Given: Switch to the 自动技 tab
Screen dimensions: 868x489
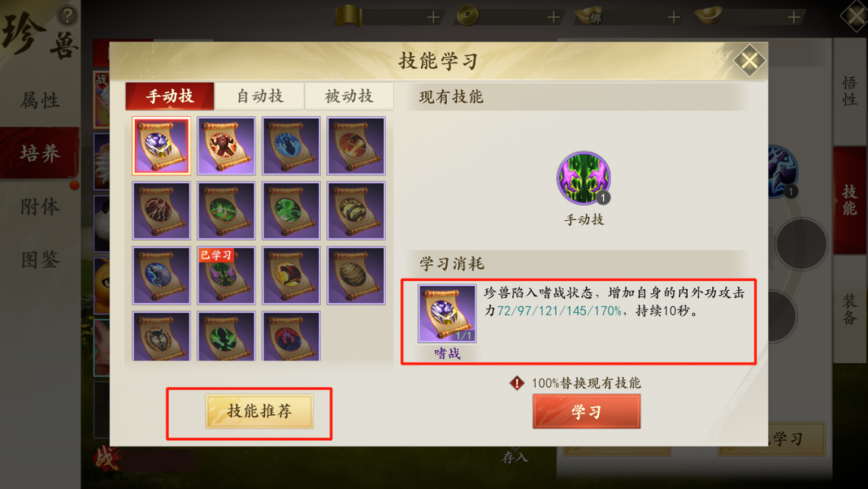Looking at the screenshot, I should [260, 96].
